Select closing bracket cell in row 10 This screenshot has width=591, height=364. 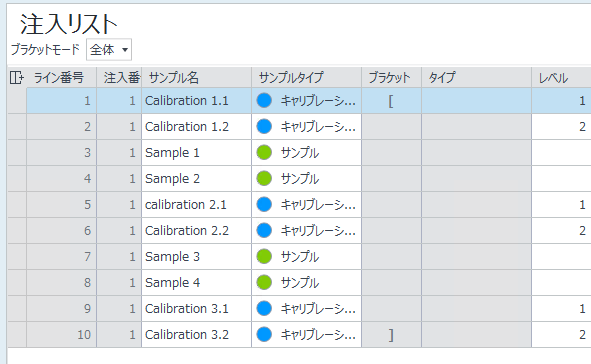click(391, 335)
